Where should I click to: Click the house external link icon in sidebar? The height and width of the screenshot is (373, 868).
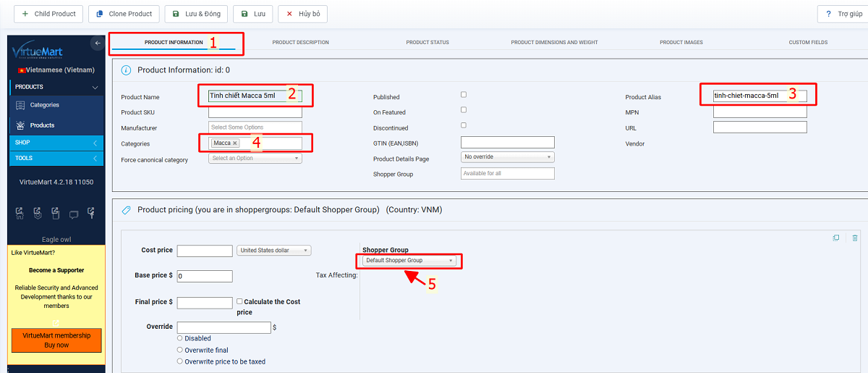[x=20, y=213]
